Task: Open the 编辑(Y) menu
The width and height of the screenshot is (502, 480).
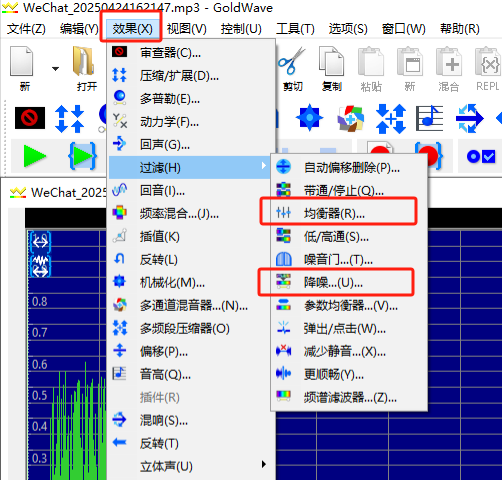Action: [x=79, y=29]
